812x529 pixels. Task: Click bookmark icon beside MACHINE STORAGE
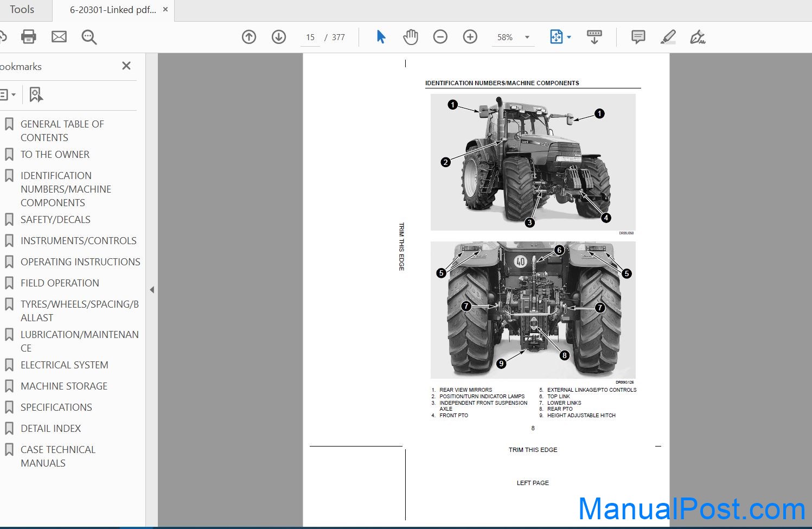coord(9,386)
